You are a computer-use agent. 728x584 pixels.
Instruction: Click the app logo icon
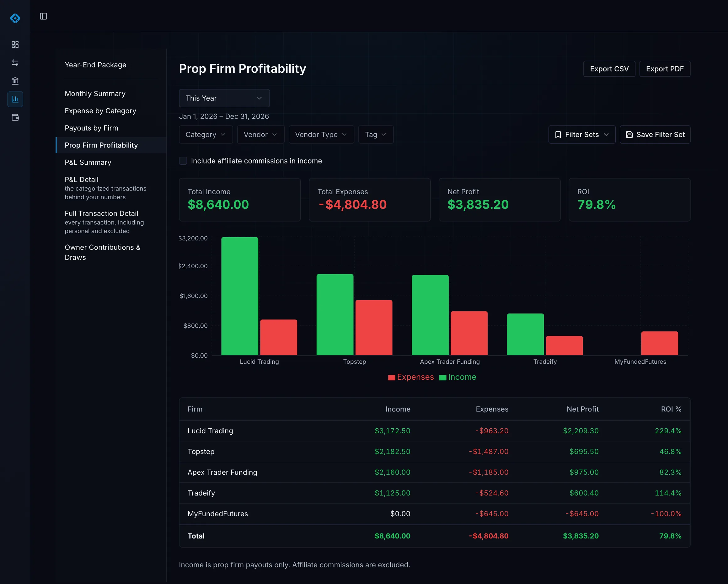[x=15, y=18]
